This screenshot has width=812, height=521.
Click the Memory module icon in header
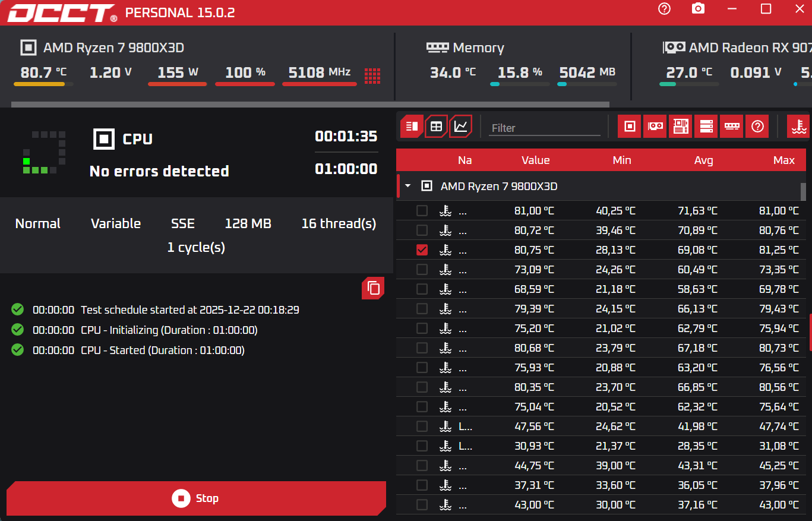point(437,47)
